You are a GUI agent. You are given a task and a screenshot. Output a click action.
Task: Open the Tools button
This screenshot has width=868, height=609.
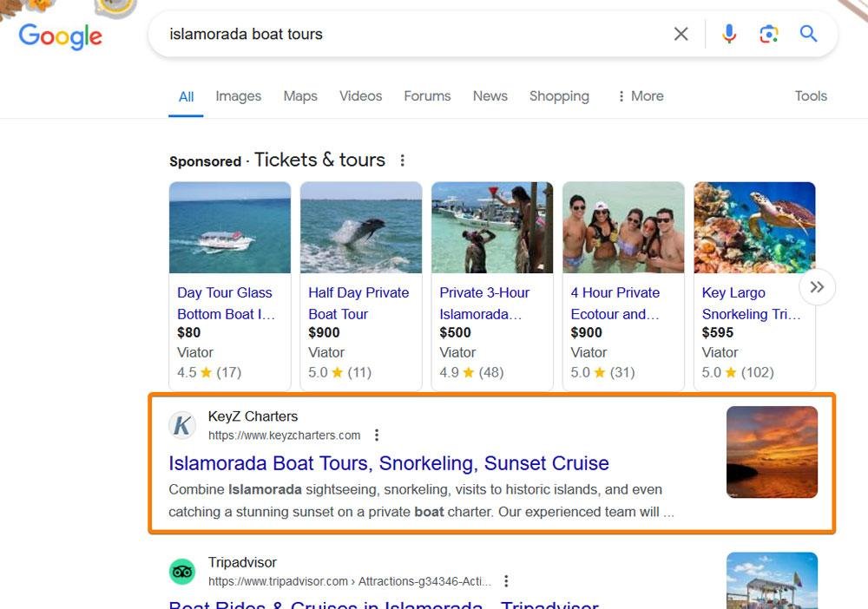click(x=811, y=96)
